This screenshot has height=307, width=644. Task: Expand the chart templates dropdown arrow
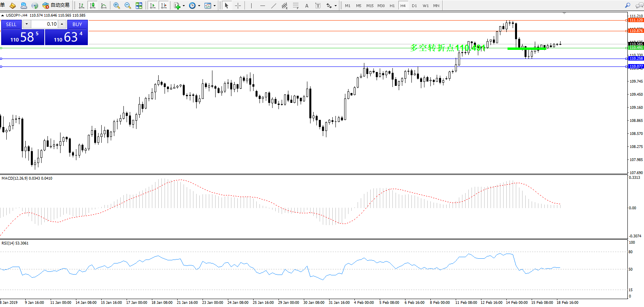click(214, 6)
